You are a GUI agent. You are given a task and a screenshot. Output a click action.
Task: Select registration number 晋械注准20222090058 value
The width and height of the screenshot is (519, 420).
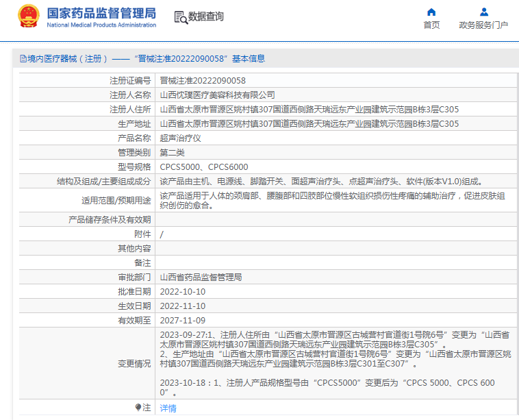click(x=203, y=80)
